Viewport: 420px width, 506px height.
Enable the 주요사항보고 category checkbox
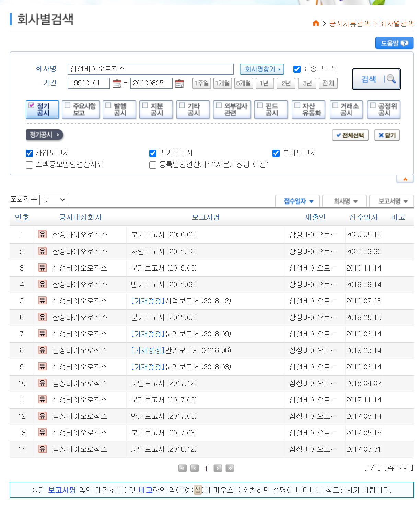point(68,105)
